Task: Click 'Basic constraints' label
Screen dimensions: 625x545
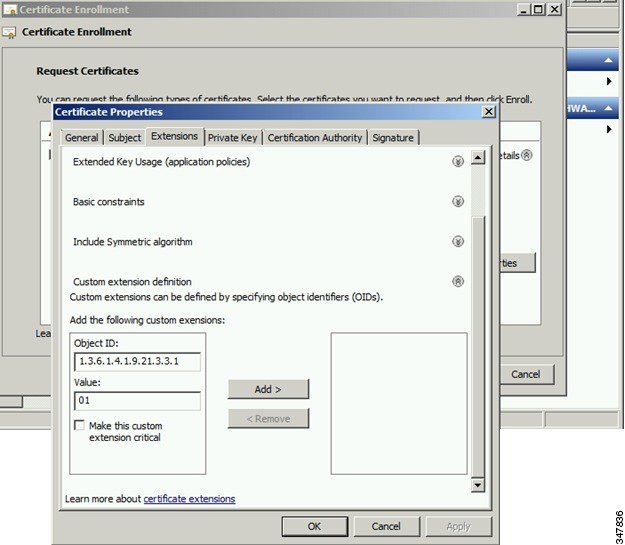Action: [x=108, y=202]
